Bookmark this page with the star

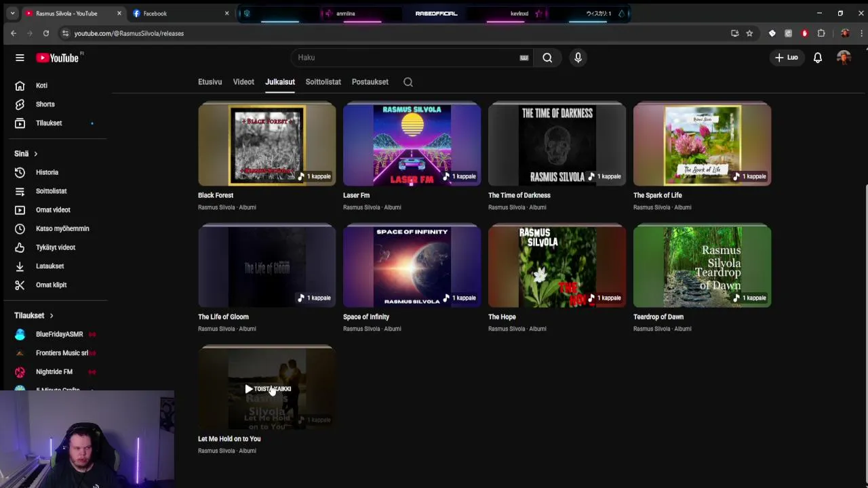[749, 33]
